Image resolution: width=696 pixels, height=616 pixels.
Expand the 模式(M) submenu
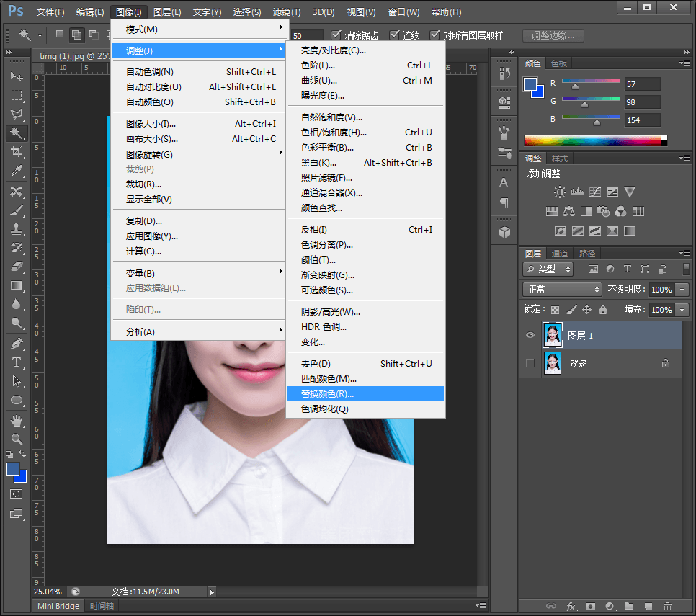pos(198,30)
